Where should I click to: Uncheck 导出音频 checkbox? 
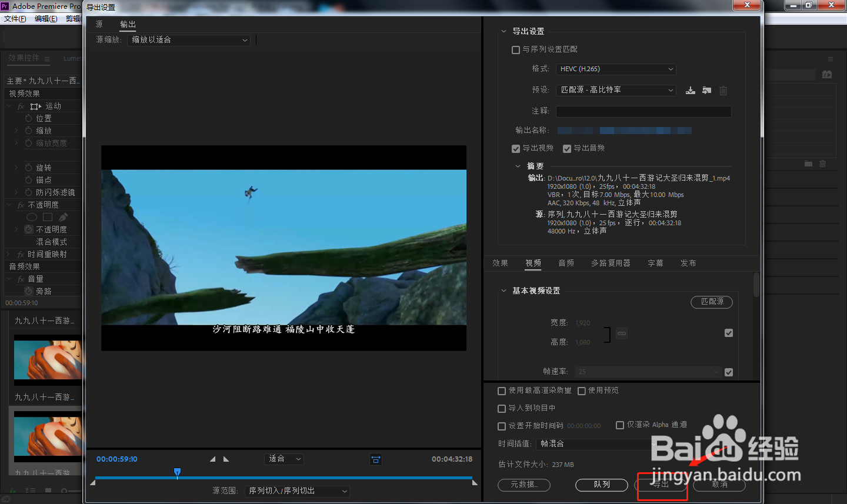coord(567,149)
